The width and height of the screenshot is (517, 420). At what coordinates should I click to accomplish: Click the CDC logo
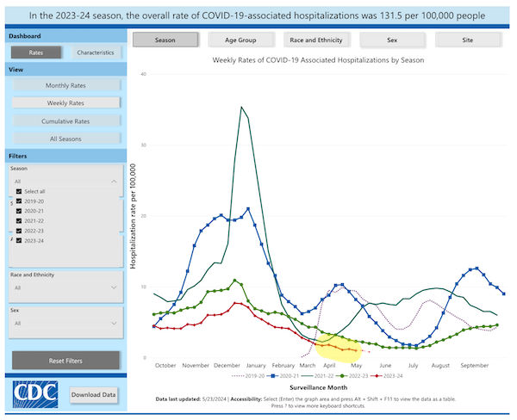coord(35,394)
